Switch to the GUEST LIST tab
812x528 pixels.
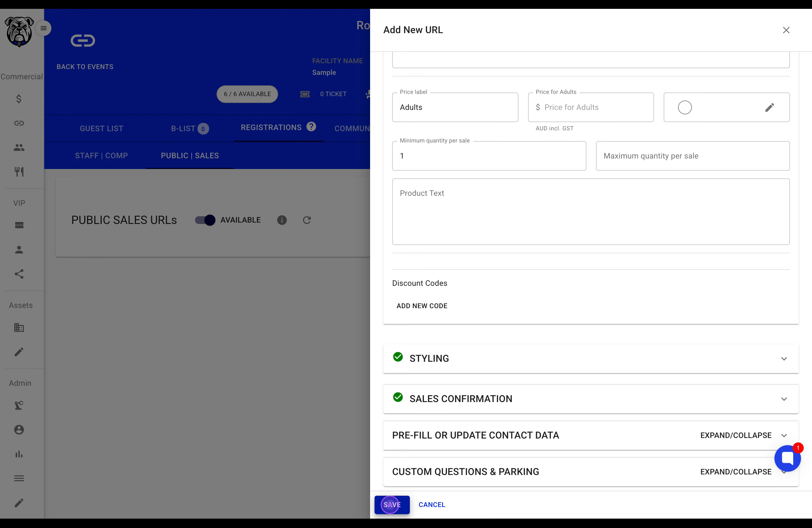click(x=101, y=129)
